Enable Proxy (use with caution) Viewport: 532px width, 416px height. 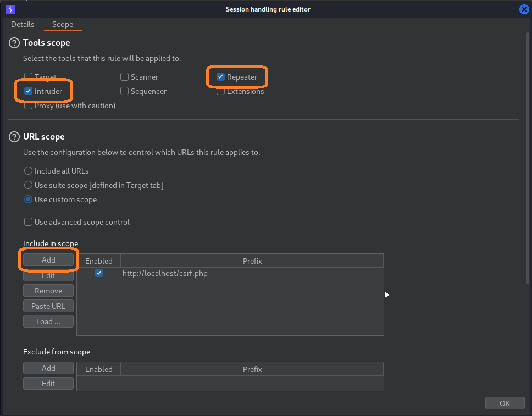pyautogui.click(x=27, y=106)
